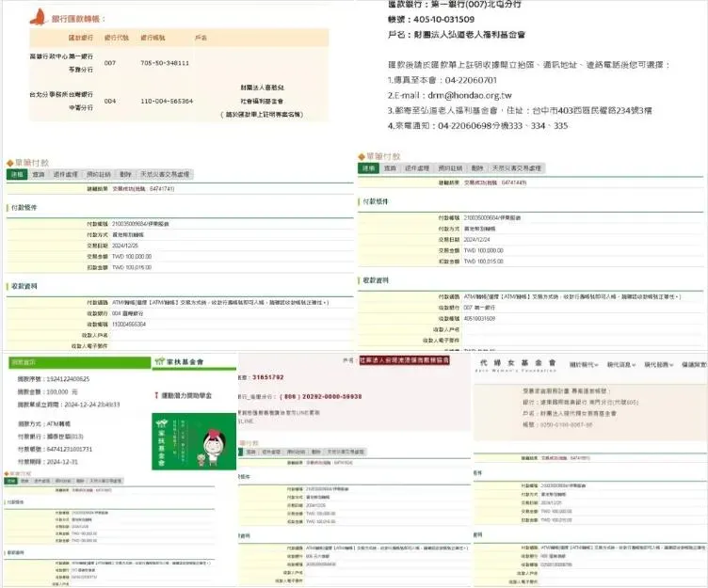Click the transaction result number 64741741
This screenshot has width=708, height=588.
(x=162, y=188)
